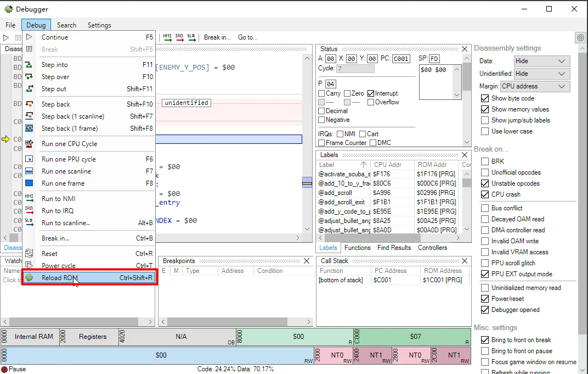Close the Breakpoints panel

coord(307,261)
